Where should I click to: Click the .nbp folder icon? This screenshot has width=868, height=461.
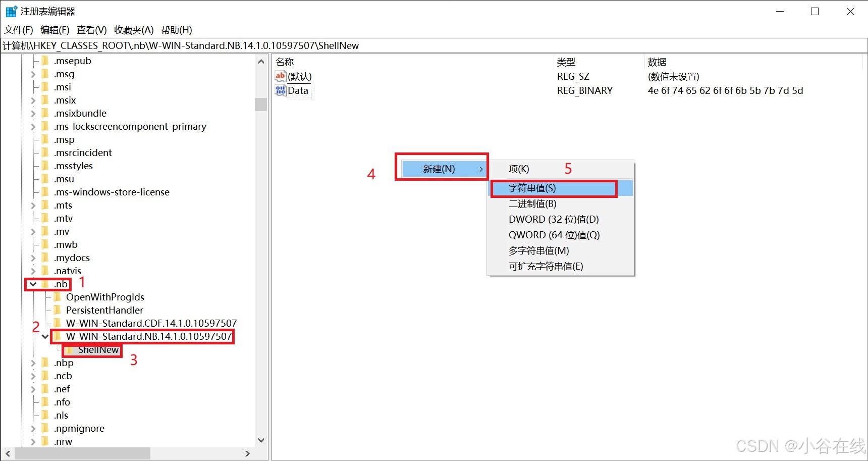45,363
